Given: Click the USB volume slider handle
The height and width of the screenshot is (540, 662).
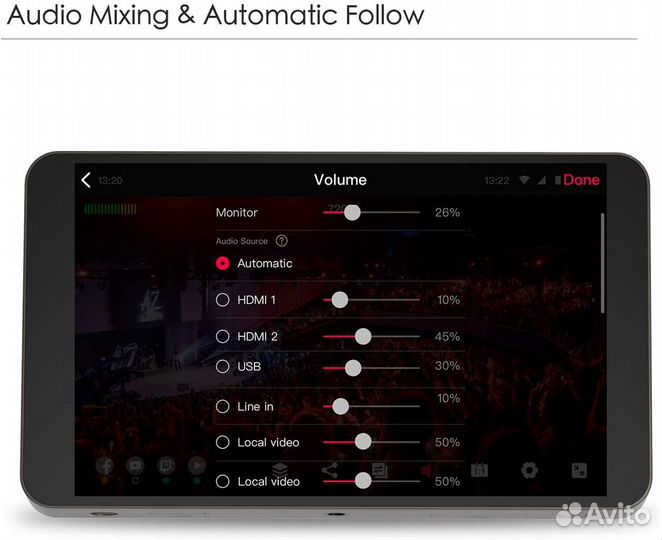Looking at the screenshot, I should [353, 368].
